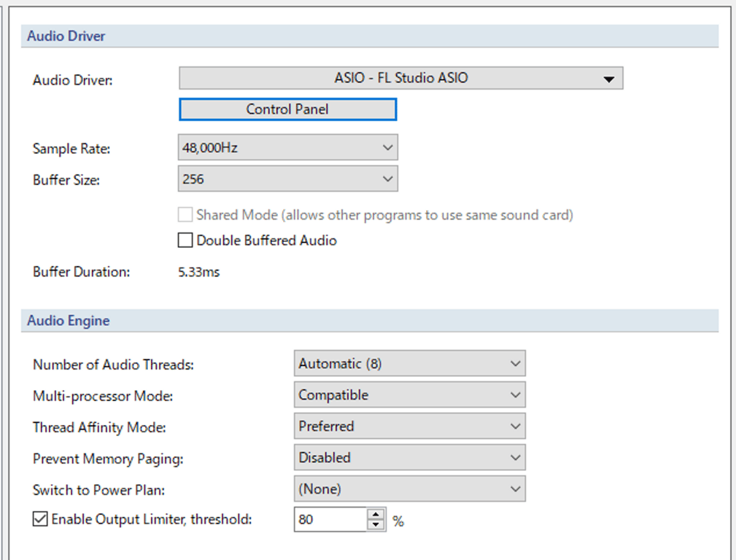The width and height of the screenshot is (736, 560).
Task: Open the Buffer Size dropdown
Action: [x=287, y=179]
